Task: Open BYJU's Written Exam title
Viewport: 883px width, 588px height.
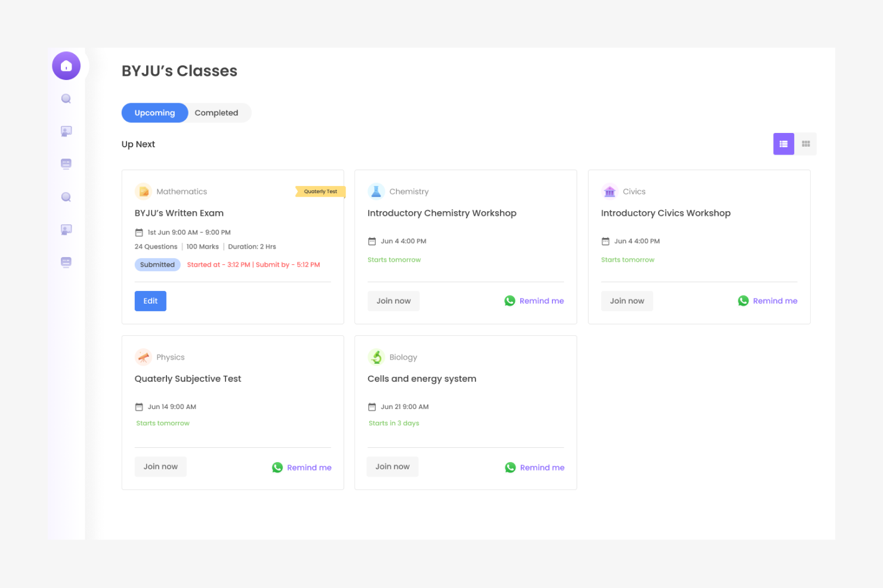Action: (x=179, y=213)
